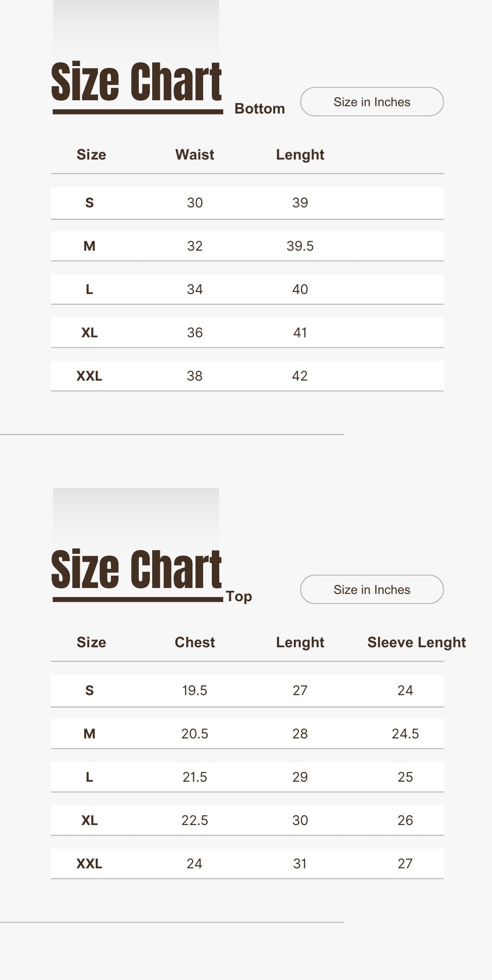The image size is (492, 980).
Task: Click length value 40 in Bottom chart
Action: point(300,289)
